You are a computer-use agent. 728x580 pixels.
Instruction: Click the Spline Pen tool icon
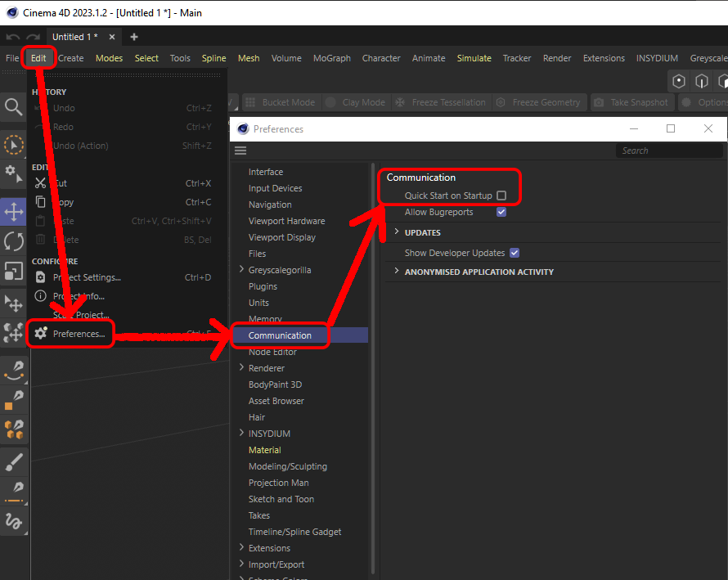14,371
